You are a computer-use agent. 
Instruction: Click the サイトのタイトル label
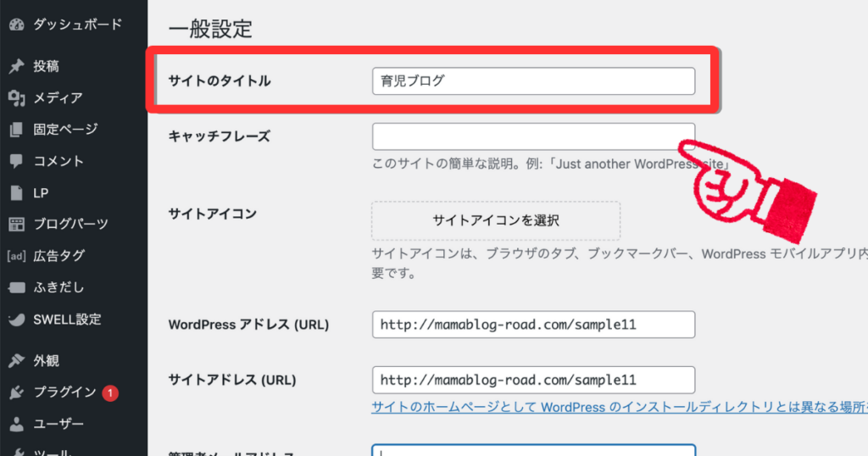[x=220, y=81]
